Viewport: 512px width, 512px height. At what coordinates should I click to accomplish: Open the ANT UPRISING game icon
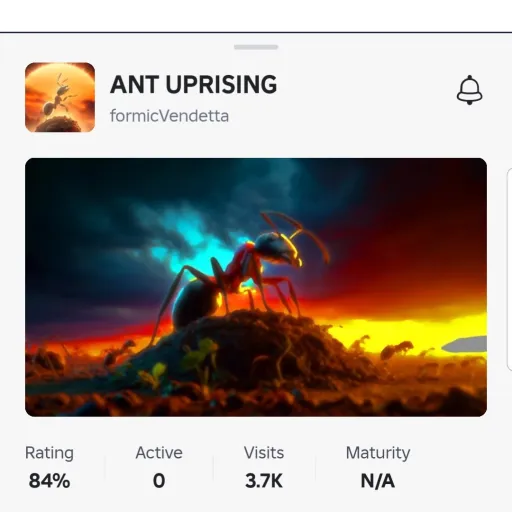60,97
